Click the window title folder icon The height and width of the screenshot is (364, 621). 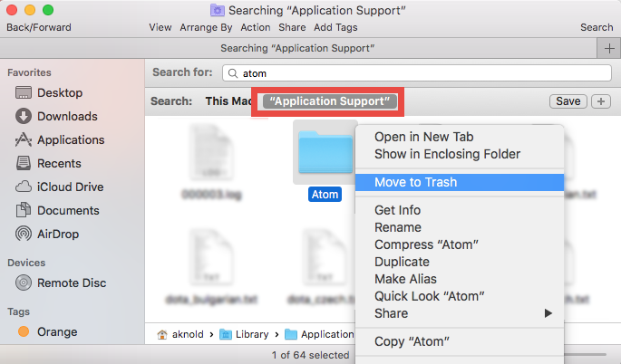pos(218,10)
